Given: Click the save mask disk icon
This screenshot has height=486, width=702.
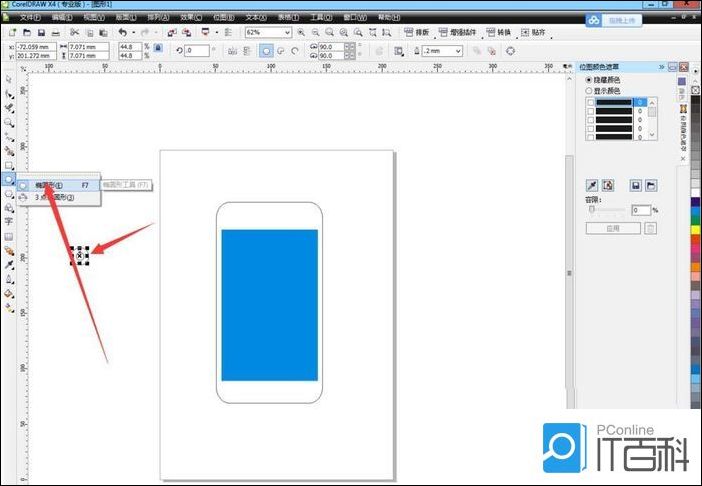Looking at the screenshot, I should 634,186.
